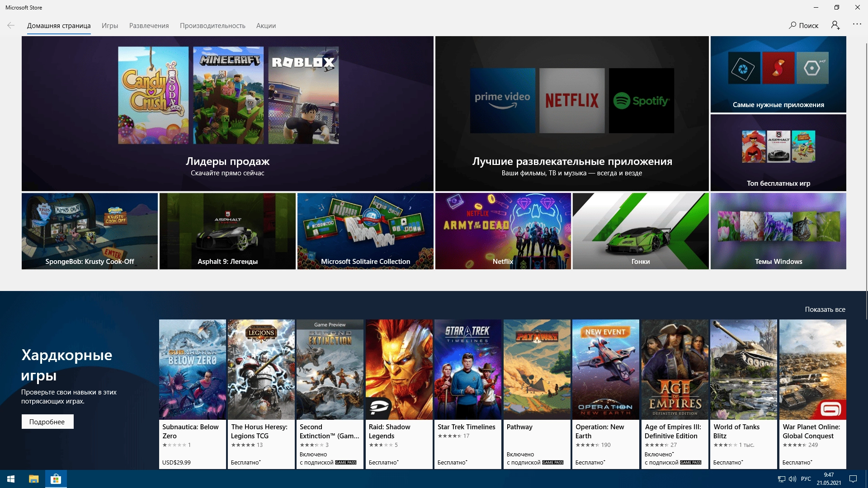Switch to the Акции tab
The image size is (868, 488).
266,26
